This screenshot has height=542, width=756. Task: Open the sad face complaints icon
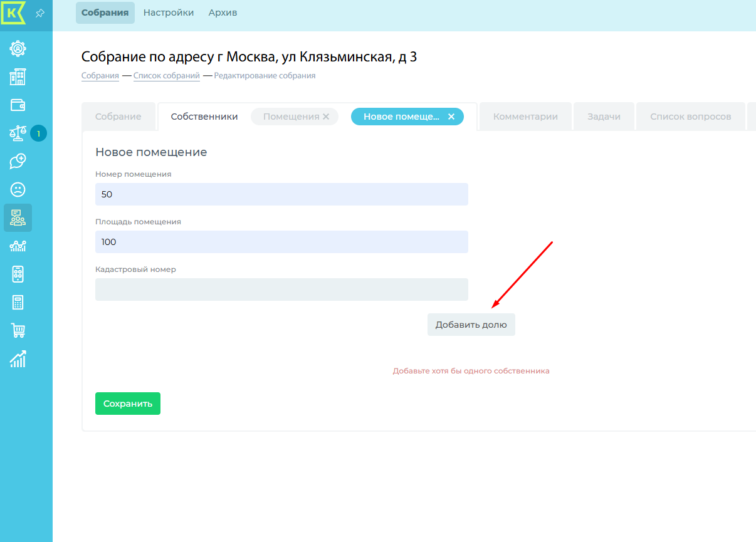pos(18,189)
